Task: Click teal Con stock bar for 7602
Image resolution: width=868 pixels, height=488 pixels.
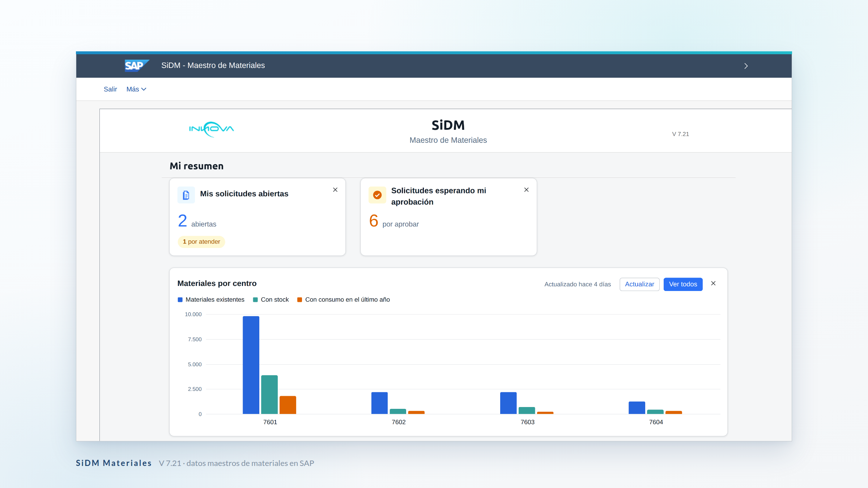Action: [398, 411]
